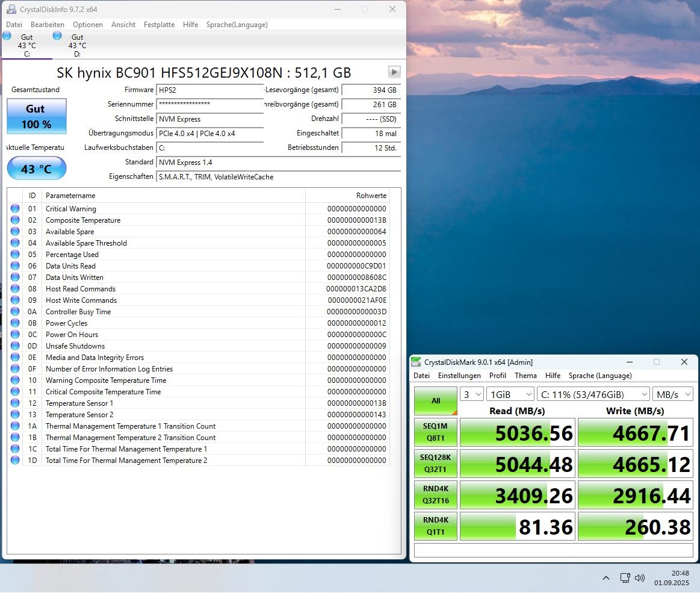Show hidden icons chevron in system tray
This screenshot has height=593, width=700.
606,578
